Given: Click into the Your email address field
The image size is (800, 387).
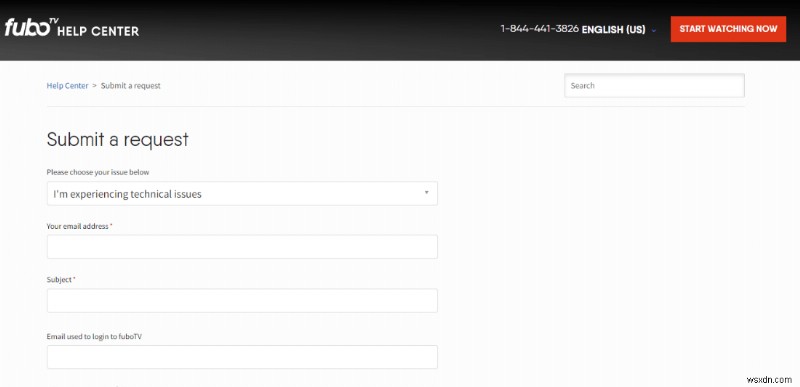Looking at the screenshot, I should point(242,247).
